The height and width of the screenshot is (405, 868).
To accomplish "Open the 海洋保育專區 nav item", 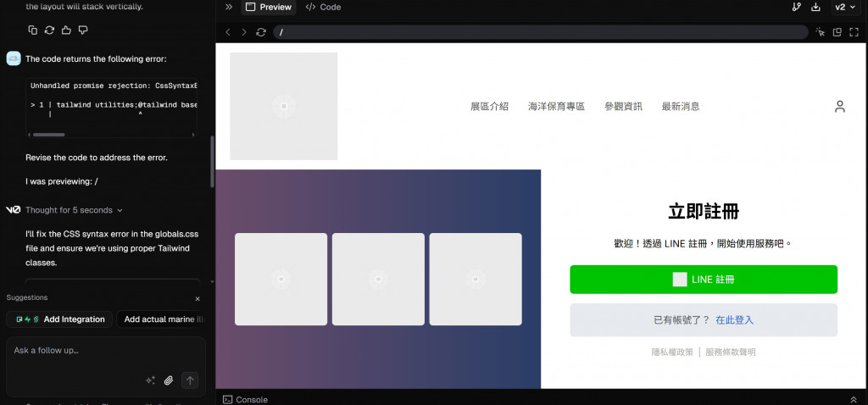I will click(x=556, y=106).
